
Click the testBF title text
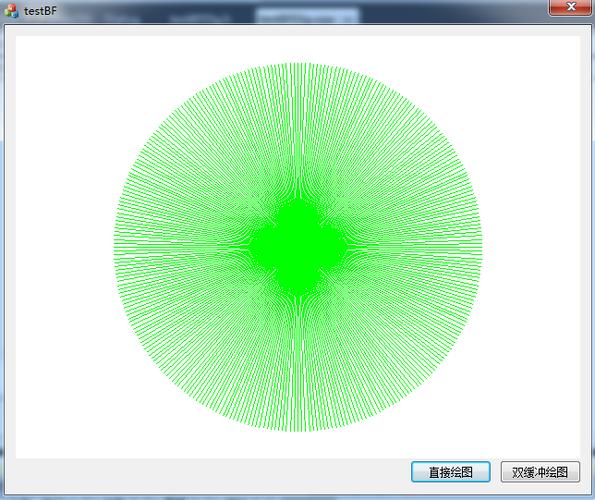(40, 11)
